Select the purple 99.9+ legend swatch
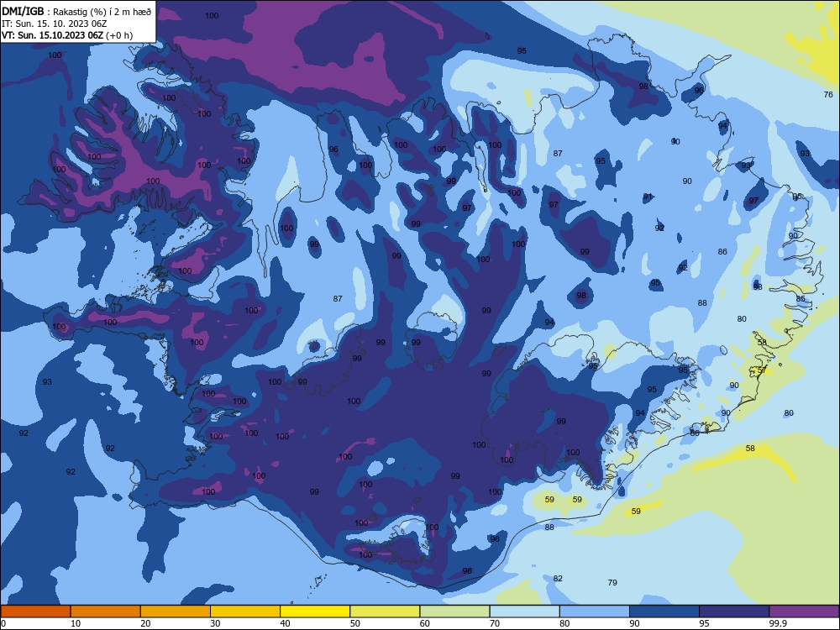The width and height of the screenshot is (840, 630). (x=804, y=612)
